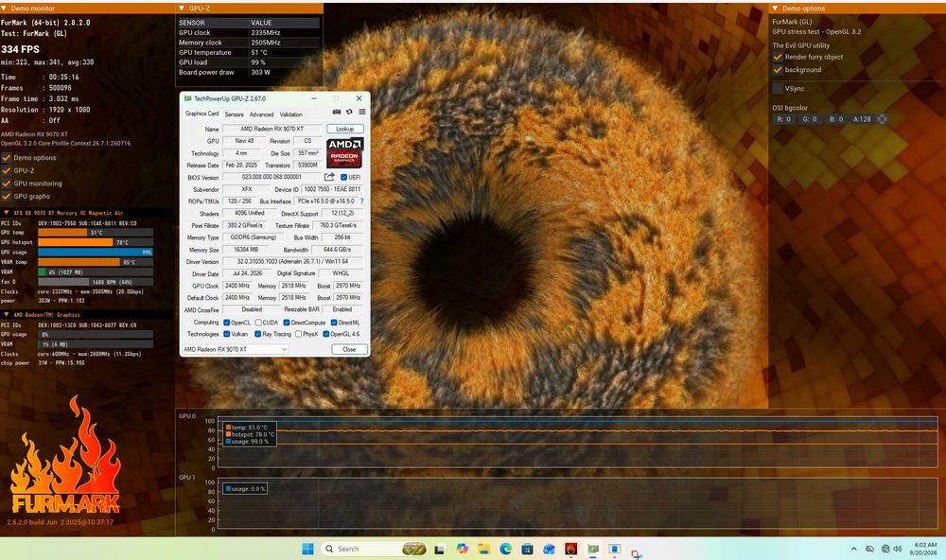Adjust the A:128 alpha value
Viewport: 946px width, 560px height.
[x=862, y=119]
